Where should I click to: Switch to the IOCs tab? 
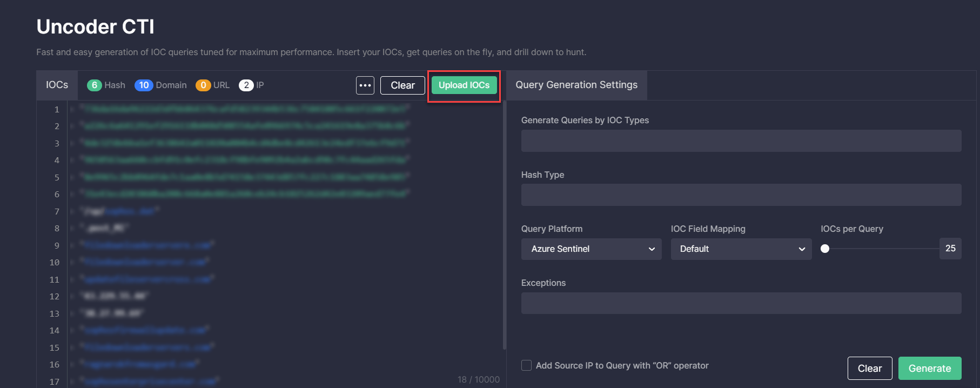click(x=57, y=85)
